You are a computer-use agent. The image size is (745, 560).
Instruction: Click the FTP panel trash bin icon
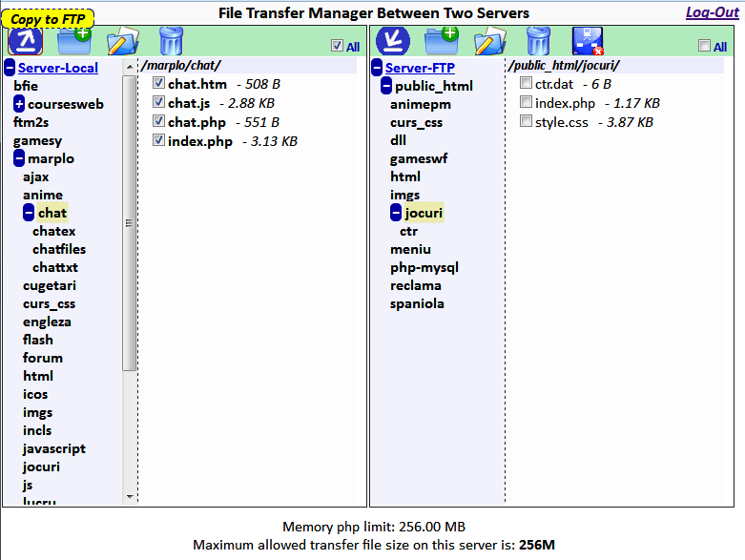tap(538, 41)
